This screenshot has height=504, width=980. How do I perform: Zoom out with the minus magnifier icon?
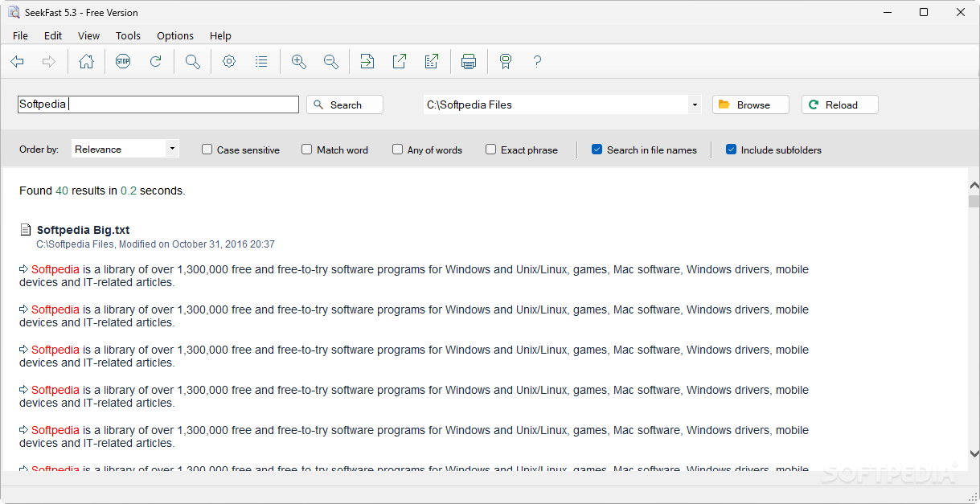click(330, 62)
